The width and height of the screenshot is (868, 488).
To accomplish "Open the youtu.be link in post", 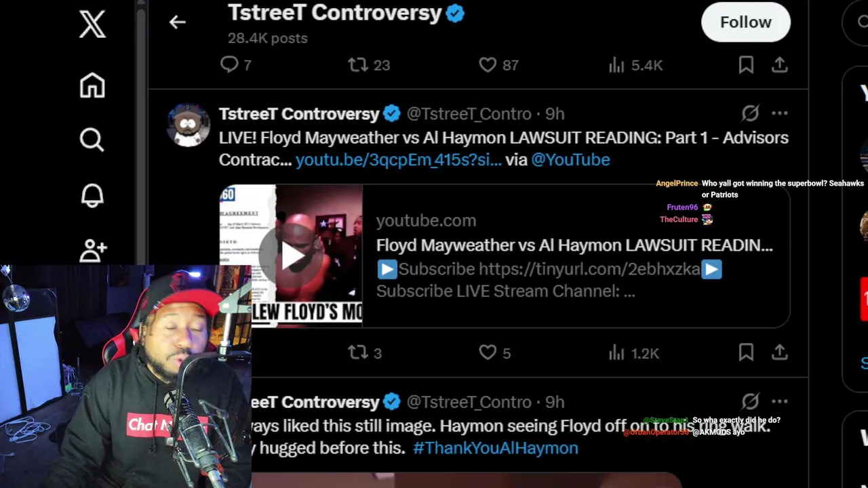I will click(398, 160).
